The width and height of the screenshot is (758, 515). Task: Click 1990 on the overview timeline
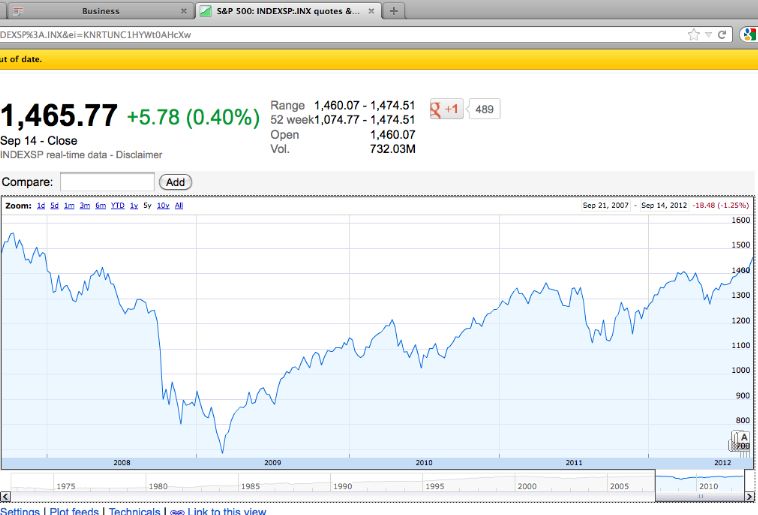tap(342, 486)
